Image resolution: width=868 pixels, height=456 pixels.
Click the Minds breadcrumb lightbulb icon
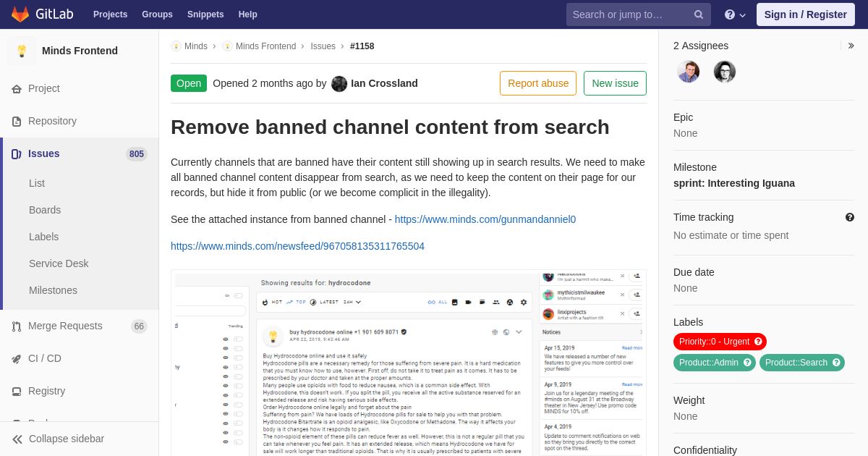[176, 46]
